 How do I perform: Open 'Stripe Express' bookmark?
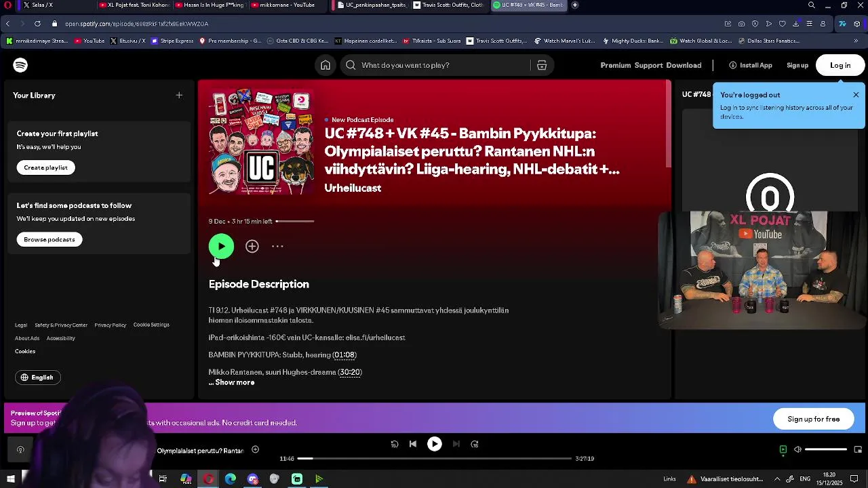coord(172,41)
